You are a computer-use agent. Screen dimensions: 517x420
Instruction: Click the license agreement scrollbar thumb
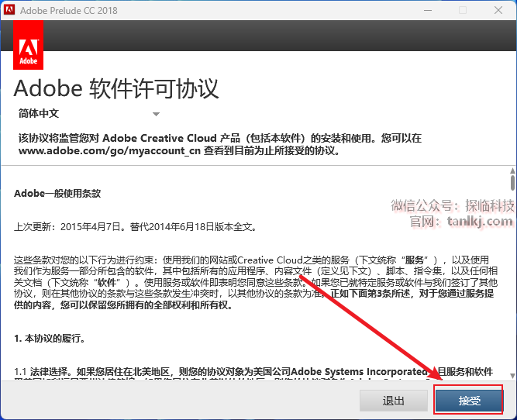pos(512,183)
